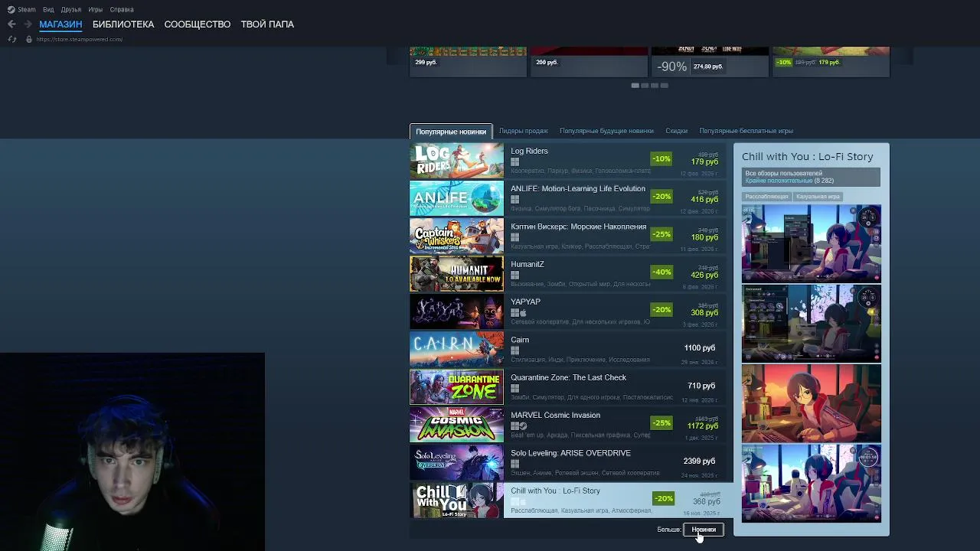Open the Справка menu
Screen dimensions: 980x551
pos(122,9)
